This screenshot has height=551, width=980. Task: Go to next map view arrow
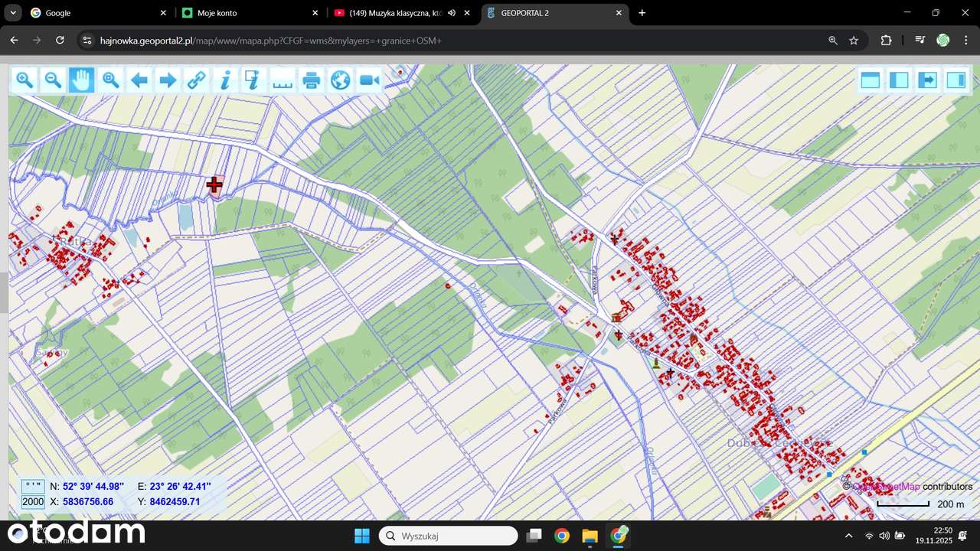tap(168, 80)
